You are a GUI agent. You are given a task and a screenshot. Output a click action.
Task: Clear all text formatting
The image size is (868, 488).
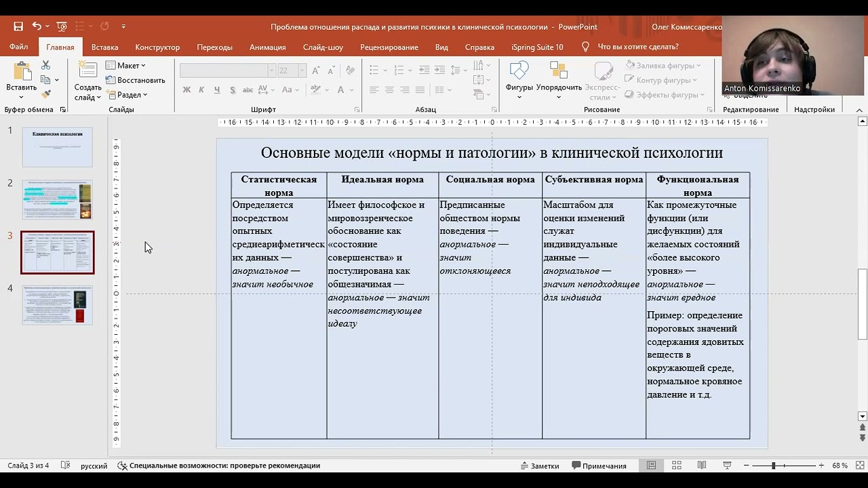350,70
